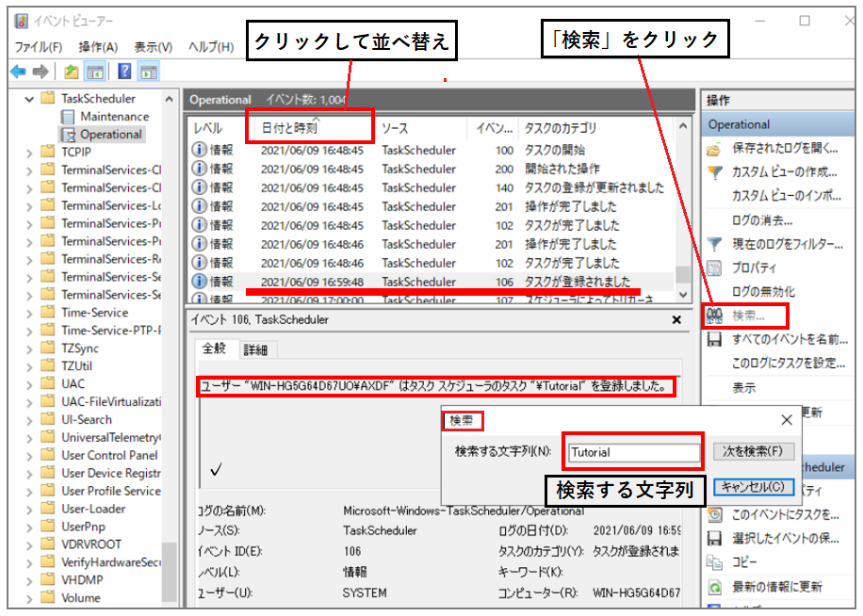Click カスタム ビューのインポート action
Screen dimensions: 863x616
point(786,196)
